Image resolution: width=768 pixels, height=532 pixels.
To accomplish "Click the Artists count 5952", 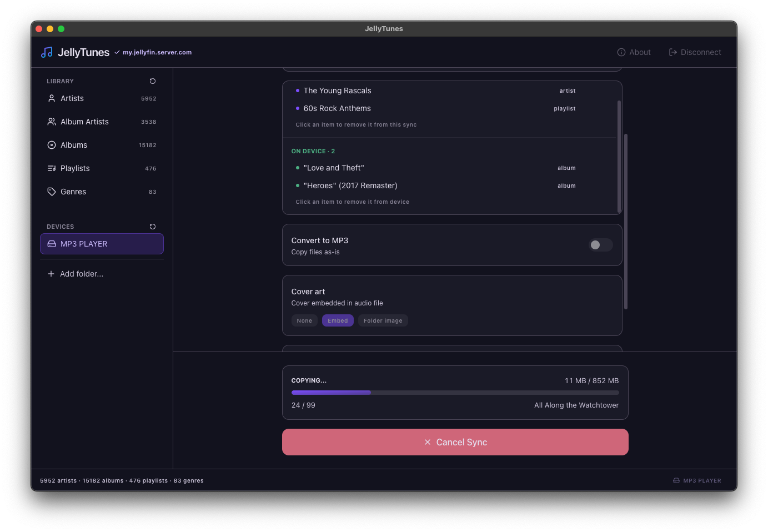I will 149,99.
